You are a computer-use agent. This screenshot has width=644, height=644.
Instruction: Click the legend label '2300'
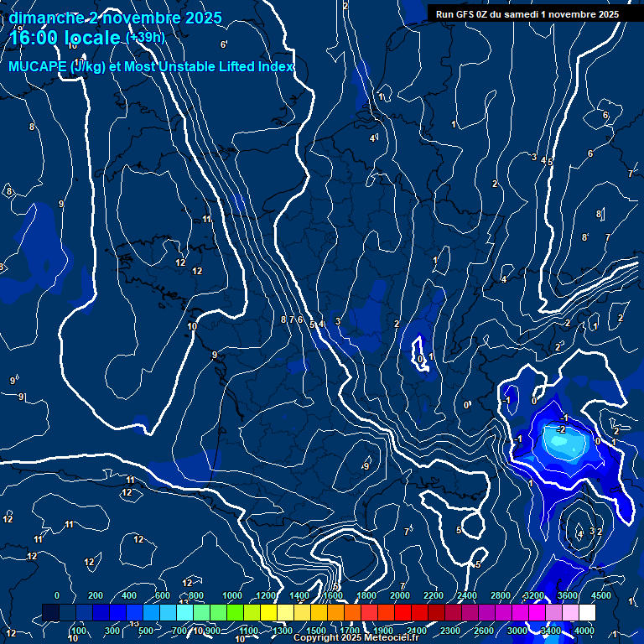450,631
